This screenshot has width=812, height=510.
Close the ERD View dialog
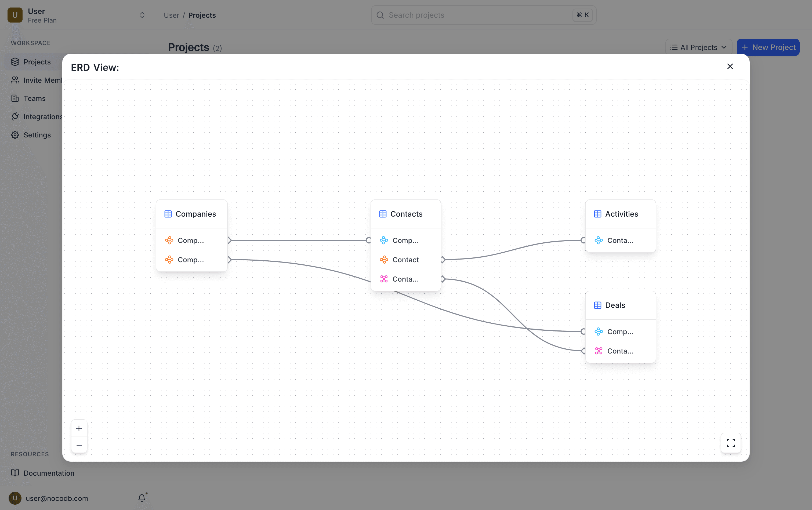tap(730, 66)
